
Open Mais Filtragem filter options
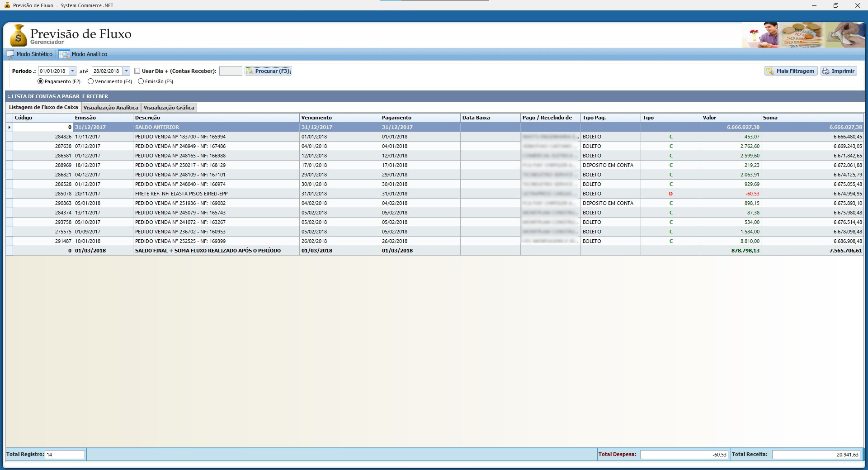tap(791, 71)
